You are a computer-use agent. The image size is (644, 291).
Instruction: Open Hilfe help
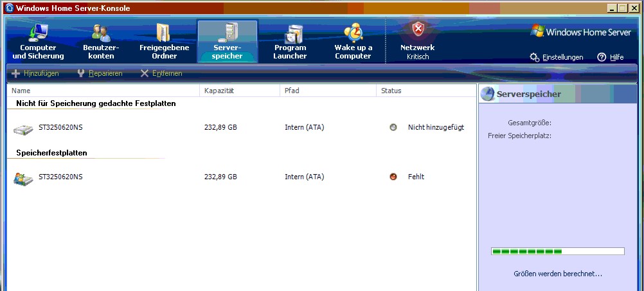[611, 57]
